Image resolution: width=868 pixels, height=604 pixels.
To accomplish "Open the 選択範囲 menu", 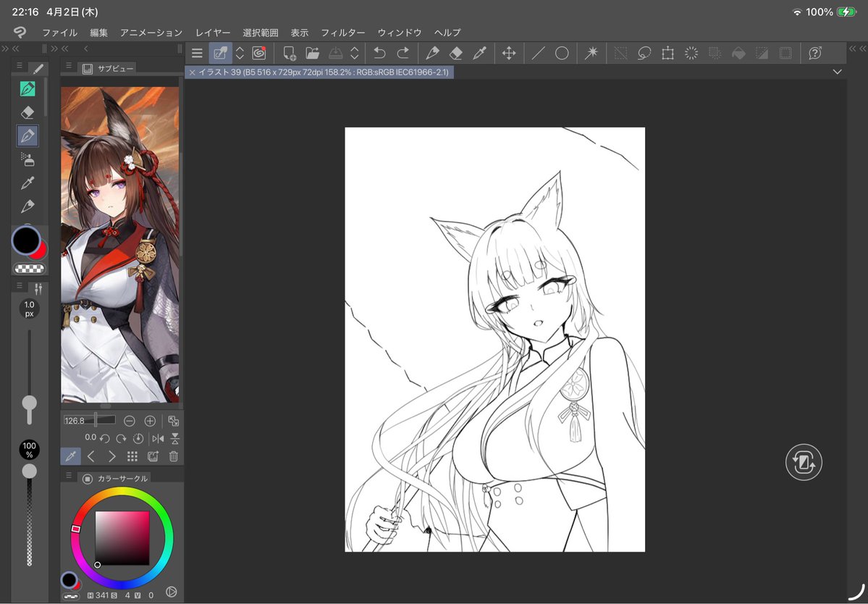I will [260, 33].
